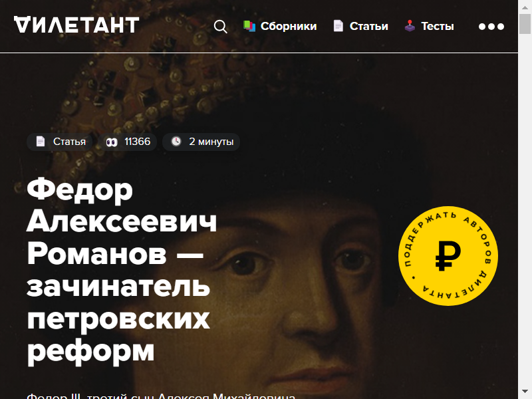Open the Статьи menu item

(x=369, y=26)
